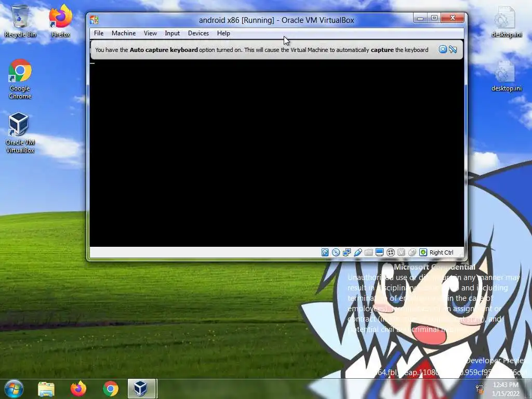The height and width of the screenshot is (399, 532).
Task: Open the Windows Start menu orb
Action: [14, 389]
